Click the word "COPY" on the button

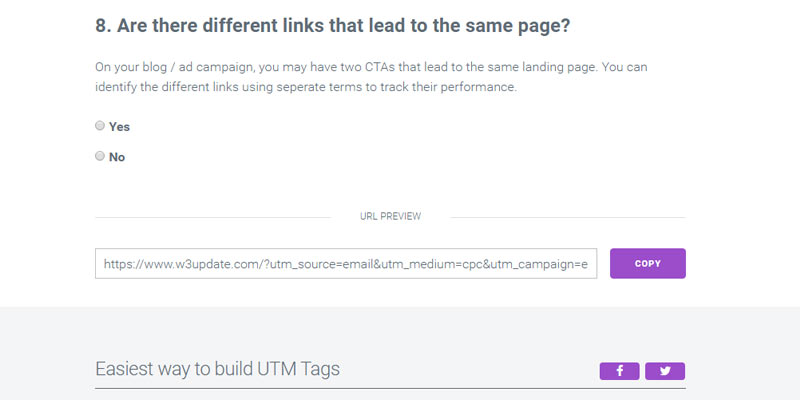pos(647,264)
